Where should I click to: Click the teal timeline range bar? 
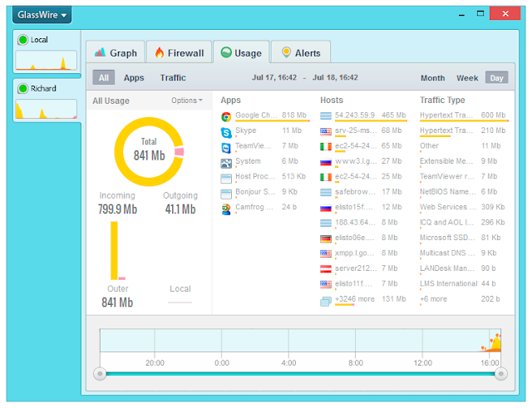300,374
